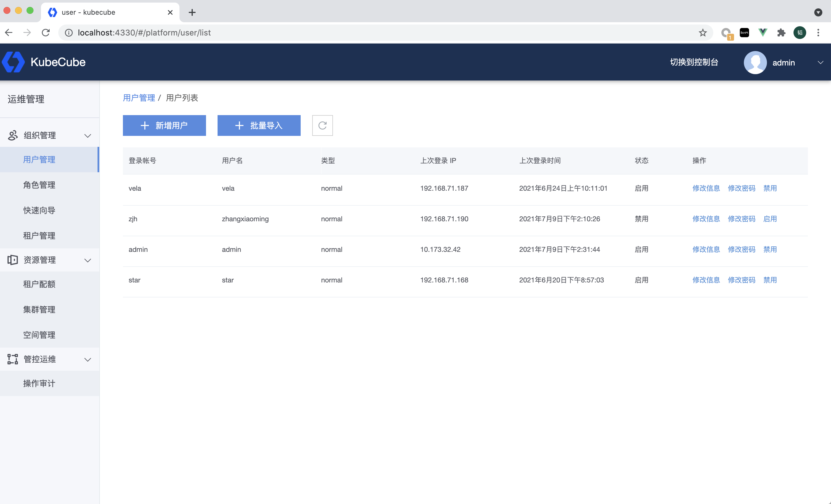Bookmark this page with the star icon
The image size is (831, 504).
coord(703,32)
